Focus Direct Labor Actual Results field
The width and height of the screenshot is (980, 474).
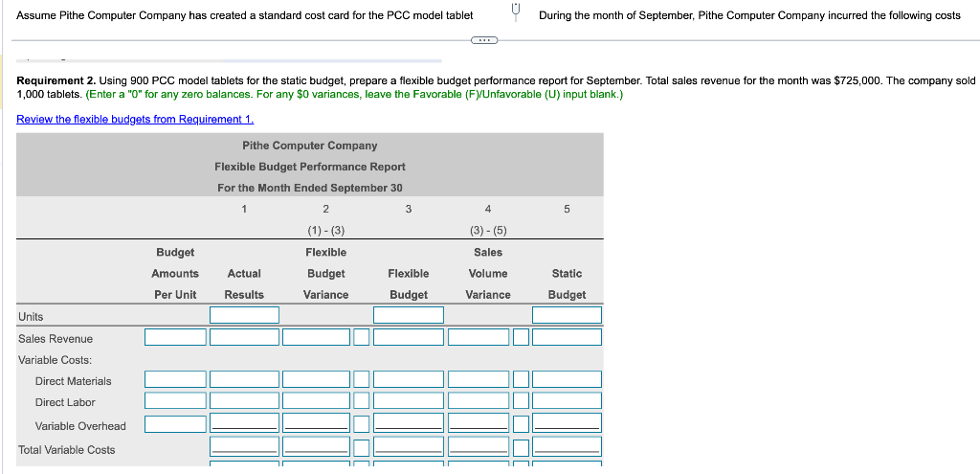click(x=244, y=400)
